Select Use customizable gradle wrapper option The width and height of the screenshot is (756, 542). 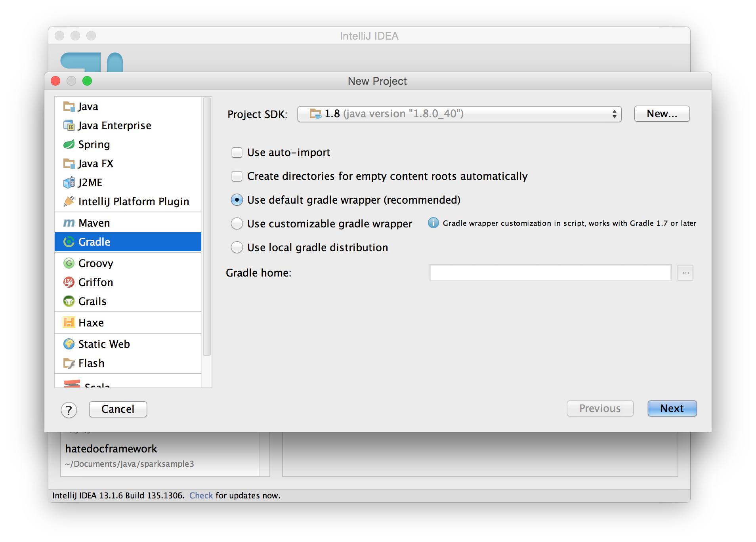click(x=237, y=223)
